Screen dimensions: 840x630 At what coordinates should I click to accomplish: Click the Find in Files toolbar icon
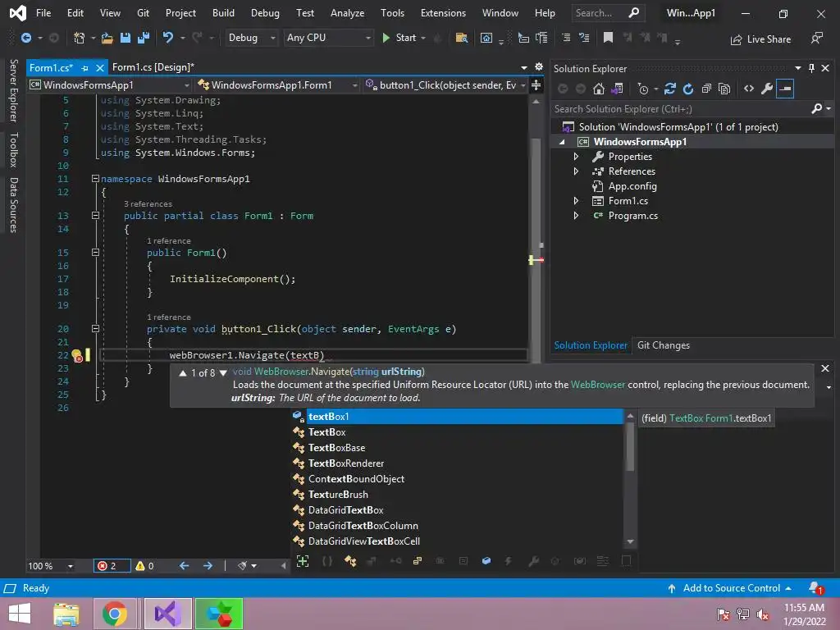point(461,38)
